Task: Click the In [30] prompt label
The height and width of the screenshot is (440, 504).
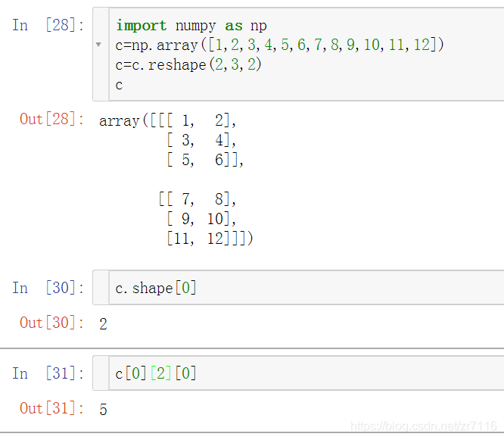Action: [x=48, y=288]
